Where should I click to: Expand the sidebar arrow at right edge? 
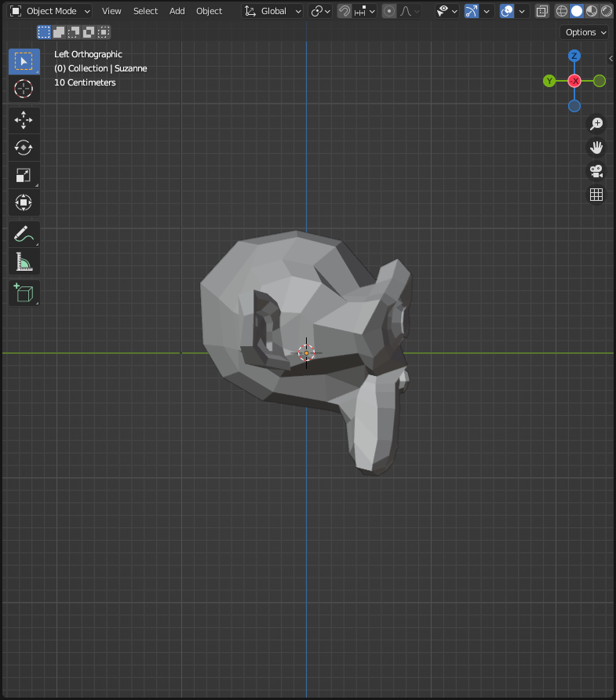611,59
